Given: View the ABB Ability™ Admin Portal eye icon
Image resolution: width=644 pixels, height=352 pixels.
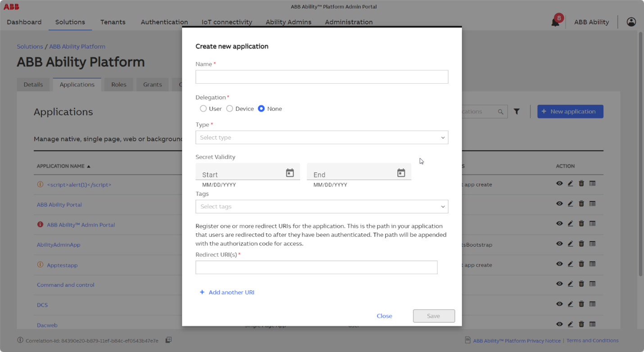Looking at the screenshot, I should pos(559,224).
